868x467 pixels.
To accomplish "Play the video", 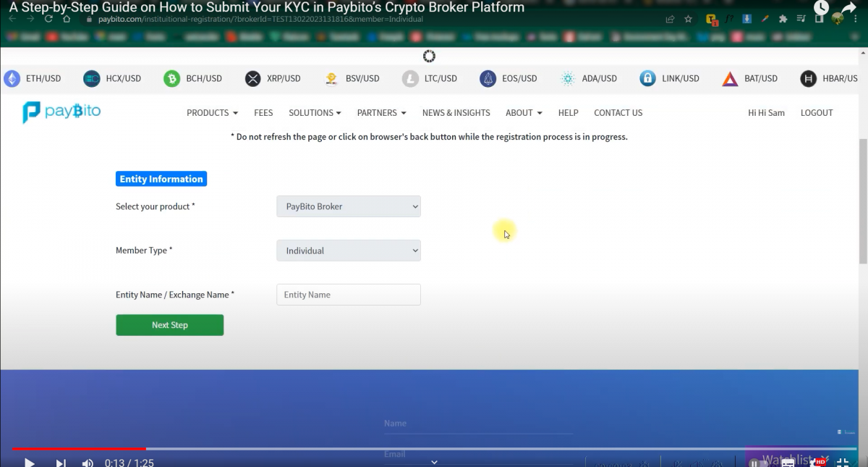I will pyautogui.click(x=30, y=462).
